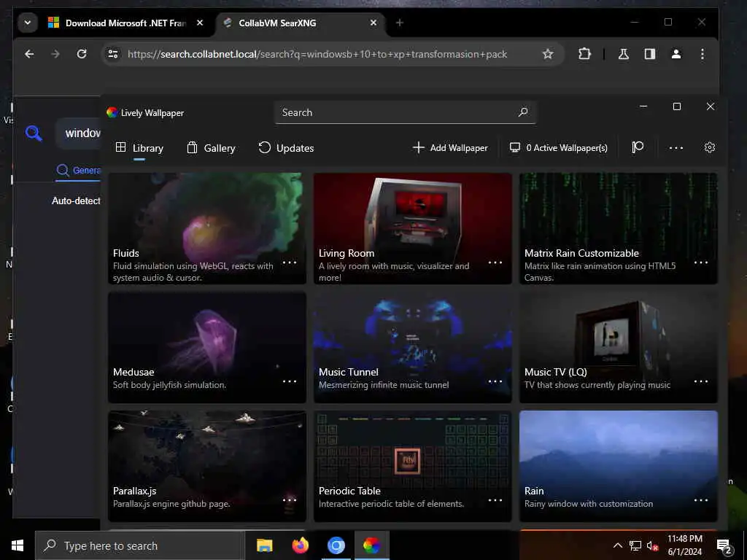Select the Fluids wallpaper thumbnail
The width and height of the screenshot is (747, 560).
(x=206, y=228)
